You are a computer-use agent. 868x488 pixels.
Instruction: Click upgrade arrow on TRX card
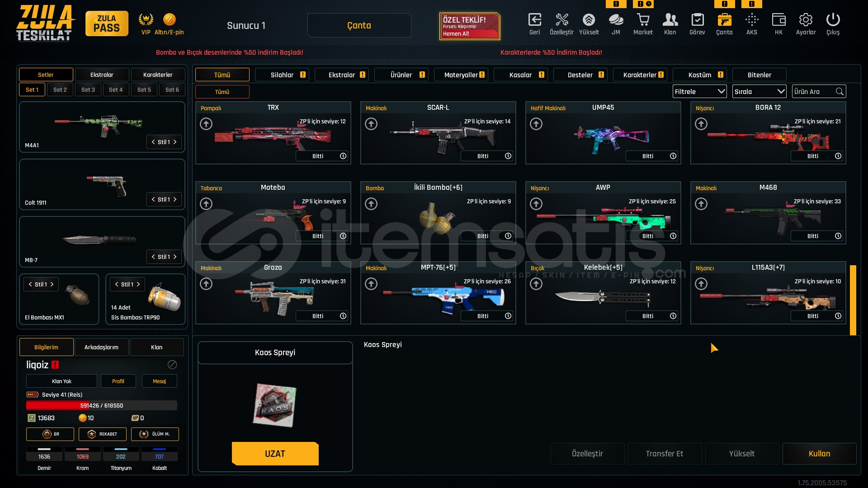206,124
